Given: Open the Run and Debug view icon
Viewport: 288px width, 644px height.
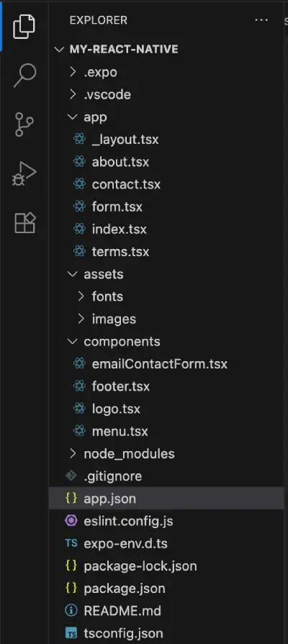Looking at the screenshot, I should (24, 174).
